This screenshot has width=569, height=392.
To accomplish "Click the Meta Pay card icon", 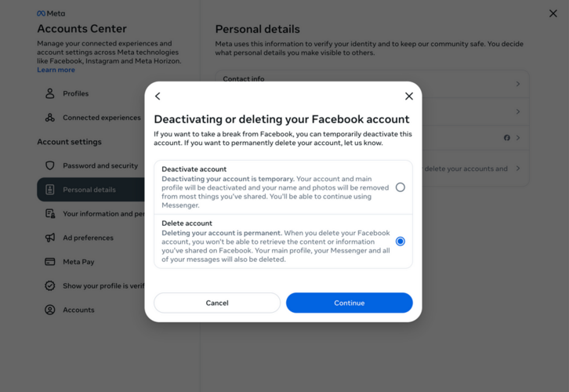I will click(x=49, y=262).
